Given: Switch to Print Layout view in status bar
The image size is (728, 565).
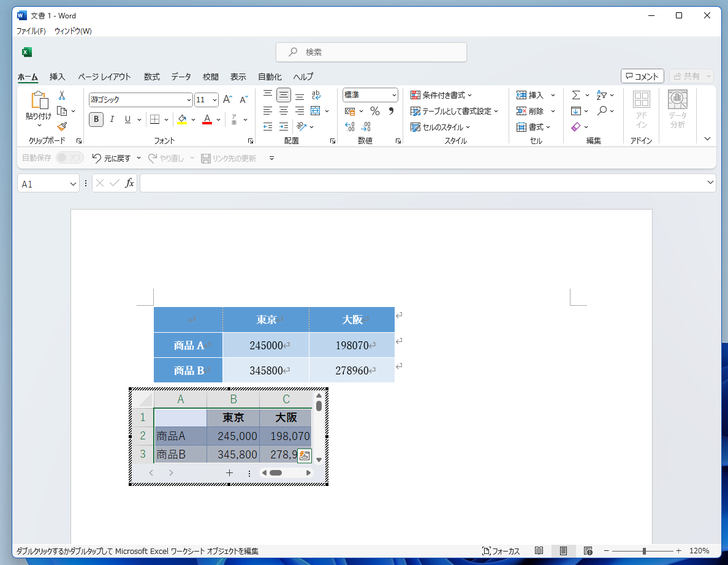Looking at the screenshot, I should click(x=563, y=551).
